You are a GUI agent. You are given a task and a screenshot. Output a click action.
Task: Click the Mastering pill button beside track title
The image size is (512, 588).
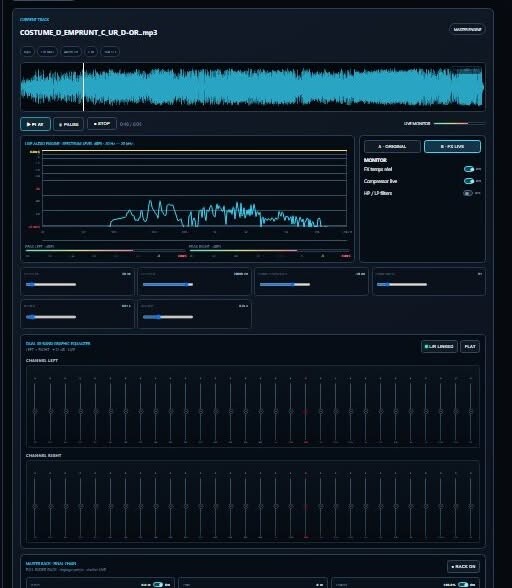[467, 29]
